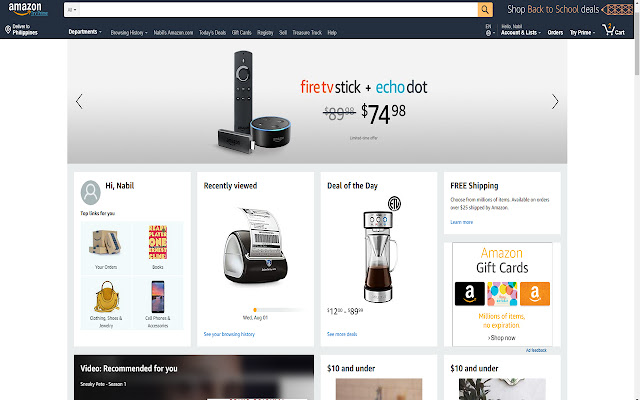640x400 pixels.
Task: Click the orange search magnifier button
Action: coord(485,10)
